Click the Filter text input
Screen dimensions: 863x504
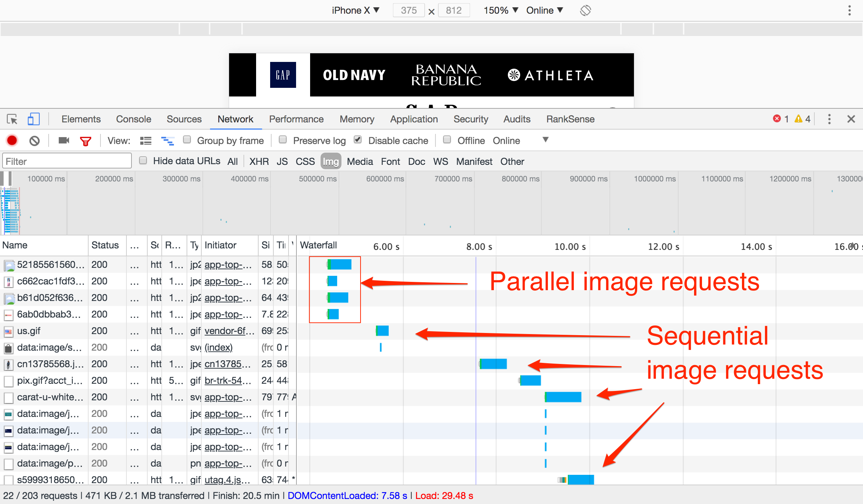point(67,161)
